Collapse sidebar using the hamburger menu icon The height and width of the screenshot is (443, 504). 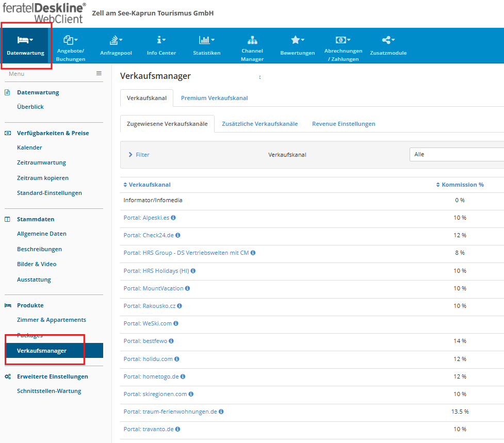coord(99,74)
